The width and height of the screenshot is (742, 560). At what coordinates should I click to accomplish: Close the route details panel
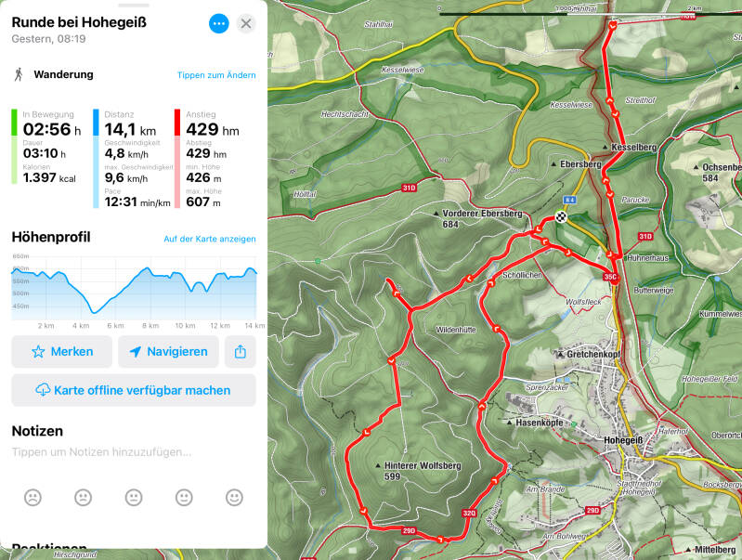click(x=246, y=23)
